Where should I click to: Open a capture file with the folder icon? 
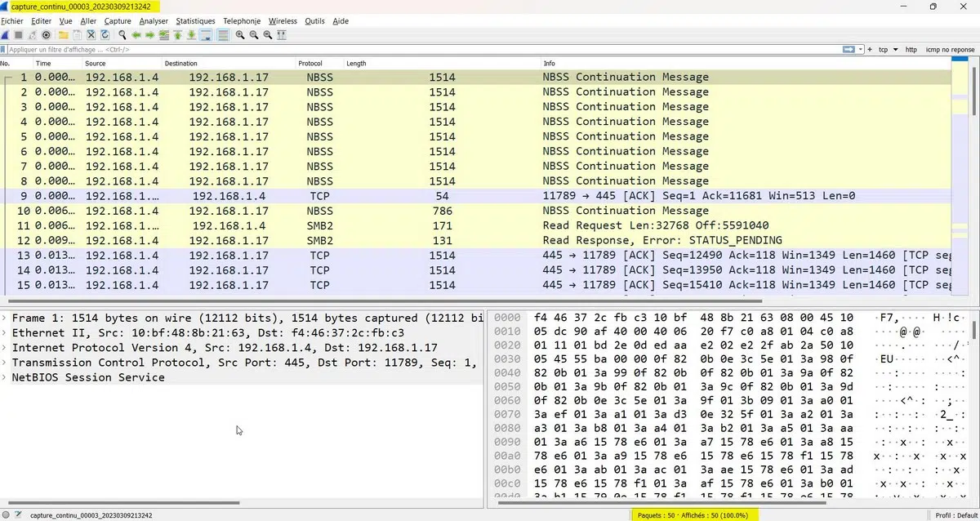(x=63, y=34)
